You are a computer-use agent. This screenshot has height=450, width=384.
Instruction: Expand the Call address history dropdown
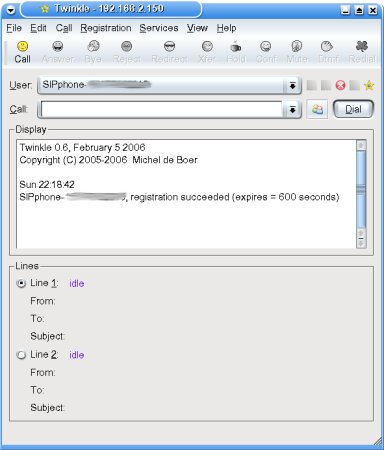[292, 109]
